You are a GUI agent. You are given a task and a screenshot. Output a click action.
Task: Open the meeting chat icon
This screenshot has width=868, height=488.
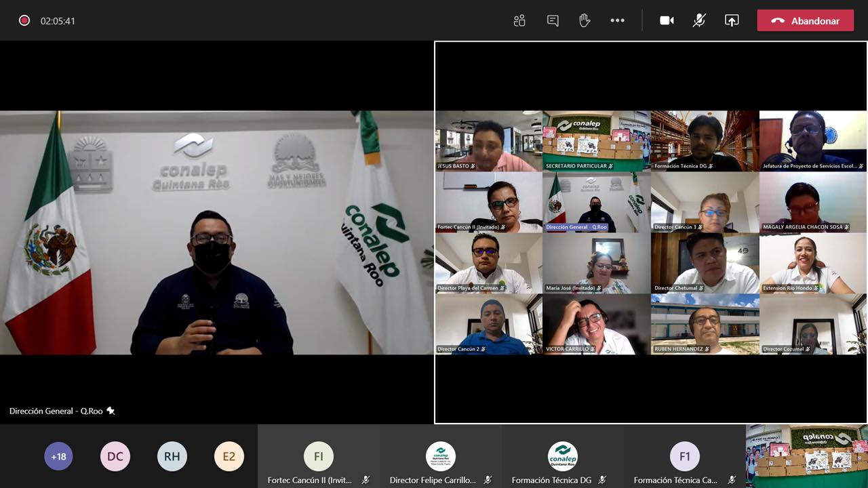tap(553, 20)
